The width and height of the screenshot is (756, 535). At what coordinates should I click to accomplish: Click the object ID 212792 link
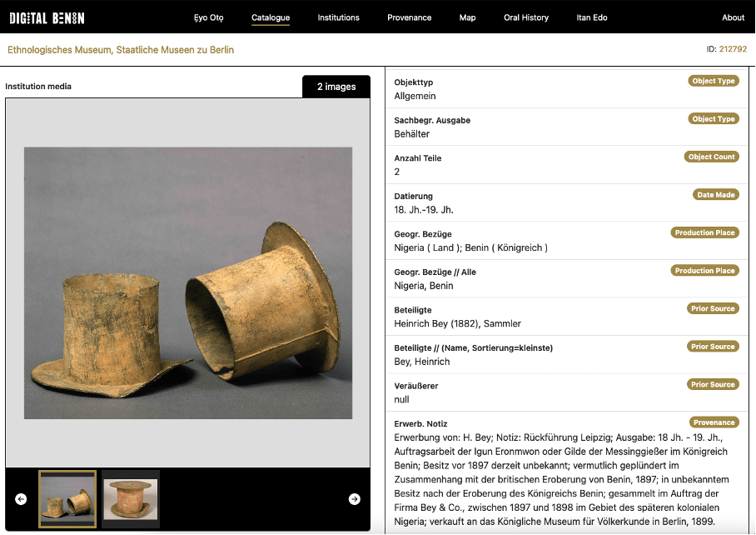[733, 49]
